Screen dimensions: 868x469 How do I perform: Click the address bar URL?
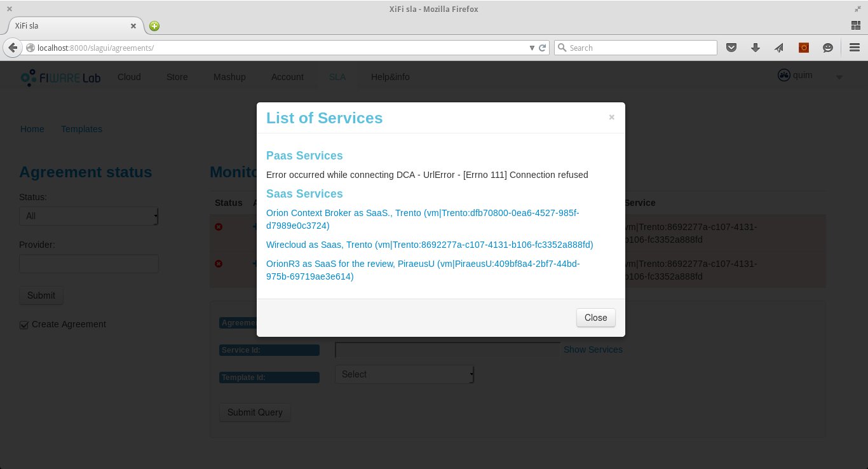coord(95,48)
